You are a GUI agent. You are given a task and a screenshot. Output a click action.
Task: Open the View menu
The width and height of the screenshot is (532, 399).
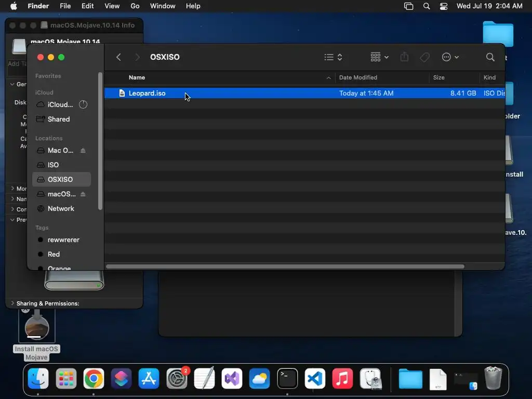pyautogui.click(x=112, y=6)
